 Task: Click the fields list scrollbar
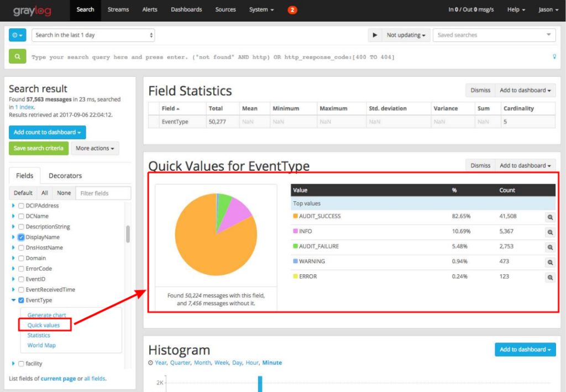point(128,234)
